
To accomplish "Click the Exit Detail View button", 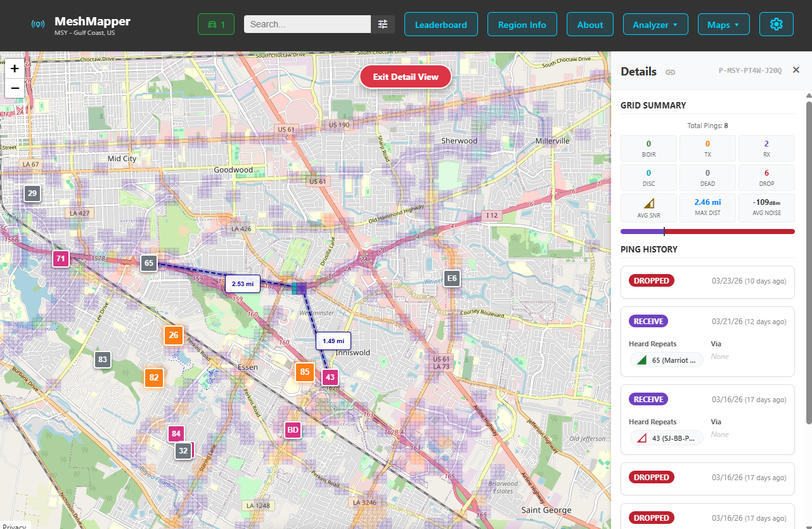I will pyautogui.click(x=405, y=75).
